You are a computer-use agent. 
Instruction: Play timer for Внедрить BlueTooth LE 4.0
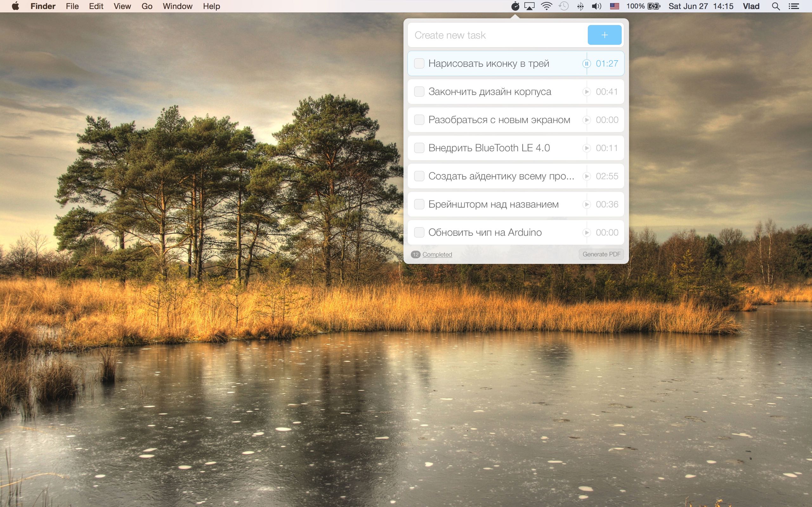pos(586,148)
